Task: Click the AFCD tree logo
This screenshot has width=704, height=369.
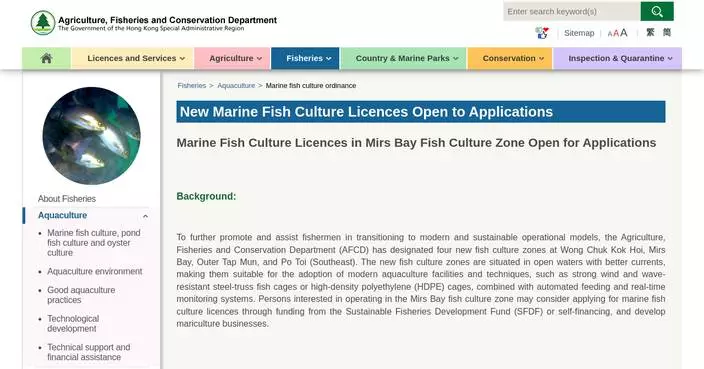Action: click(x=43, y=23)
